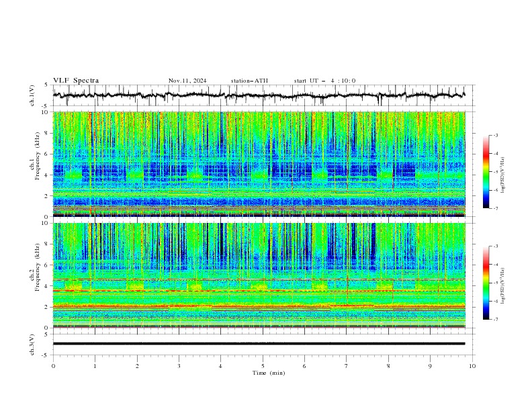This screenshot has height=411, width=532.
Task: Select the upper colorbar's log(PSD)(V²/Hz) label
Action: [x=502, y=175]
